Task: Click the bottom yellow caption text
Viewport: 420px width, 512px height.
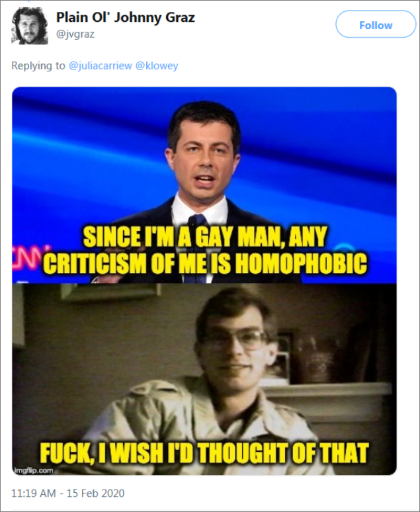Action: [x=204, y=453]
